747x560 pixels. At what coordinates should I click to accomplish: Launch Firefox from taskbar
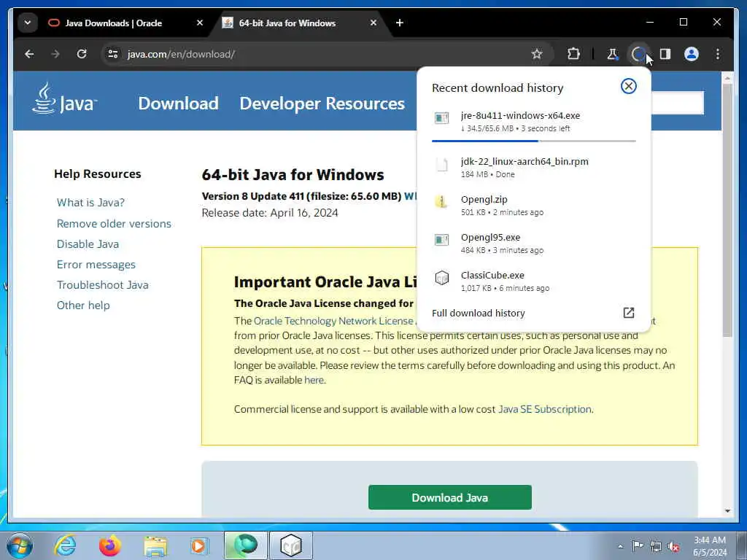[109, 545]
